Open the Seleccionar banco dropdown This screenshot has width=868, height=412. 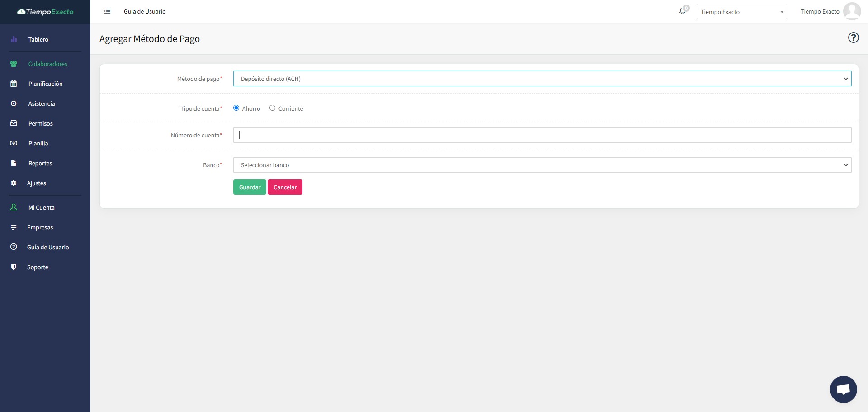click(542, 165)
